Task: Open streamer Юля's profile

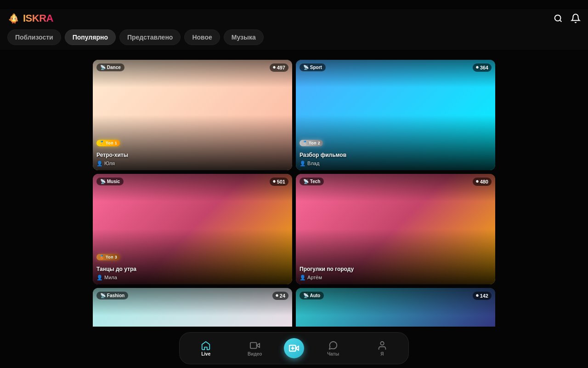Action: tap(106, 163)
